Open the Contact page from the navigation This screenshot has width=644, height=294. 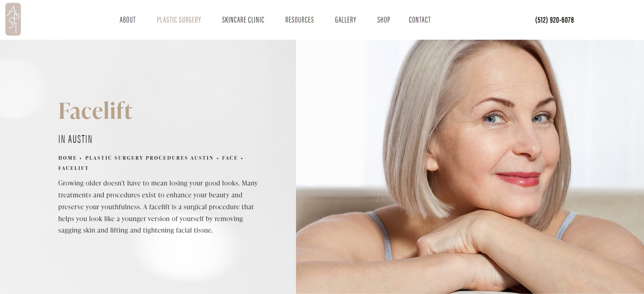pos(420,20)
